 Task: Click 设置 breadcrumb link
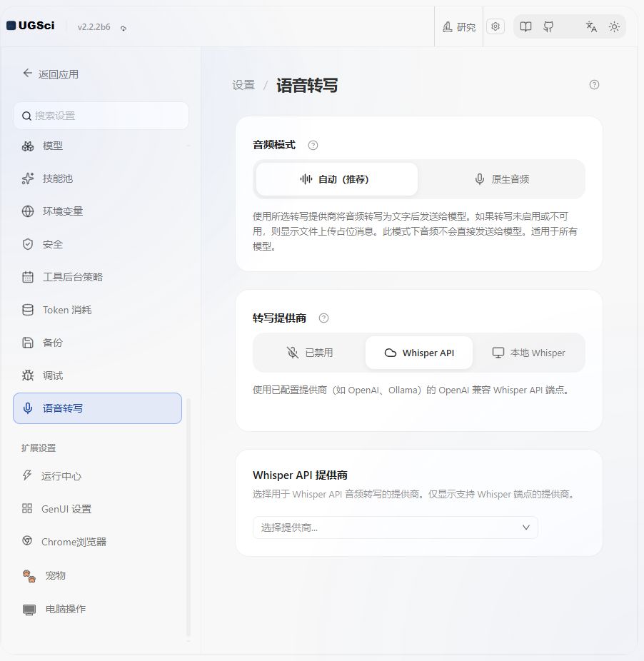[x=243, y=85]
